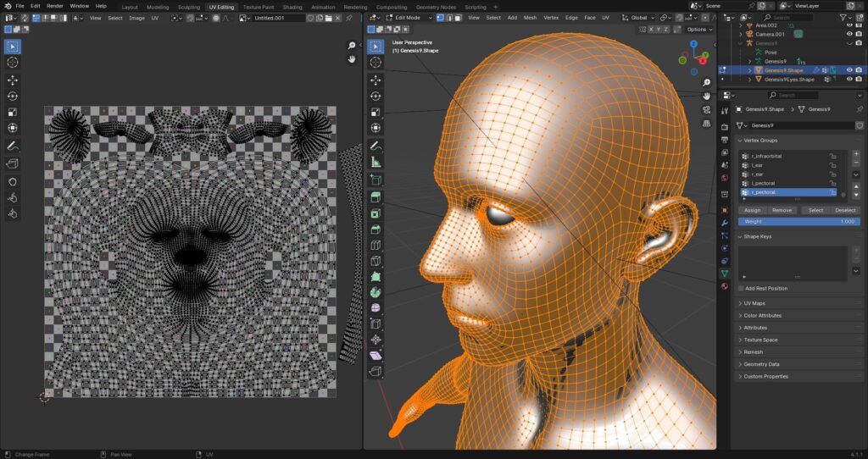
Task: Open the Options dropdown in 3D viewport
Action: (699, 30)
